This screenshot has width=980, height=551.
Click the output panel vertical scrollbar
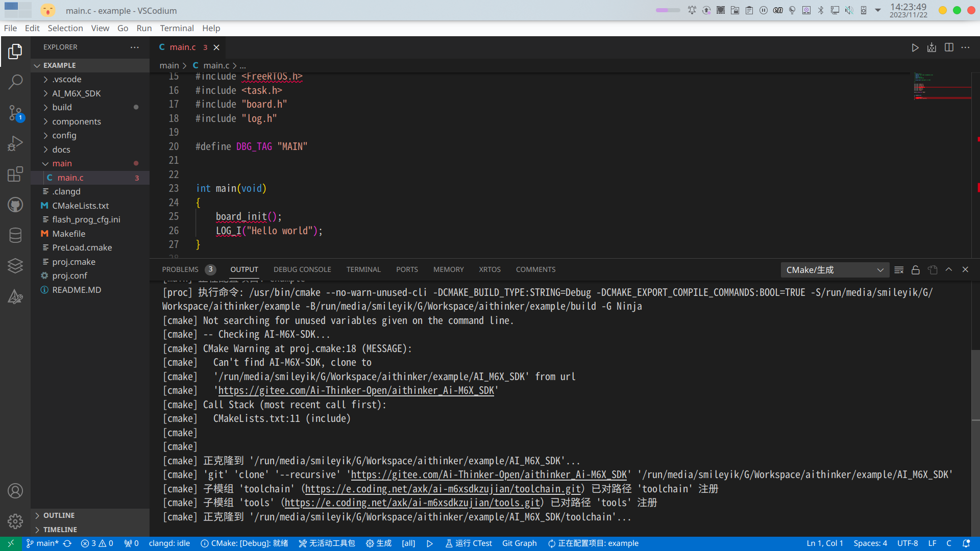[x=975, y=385]
